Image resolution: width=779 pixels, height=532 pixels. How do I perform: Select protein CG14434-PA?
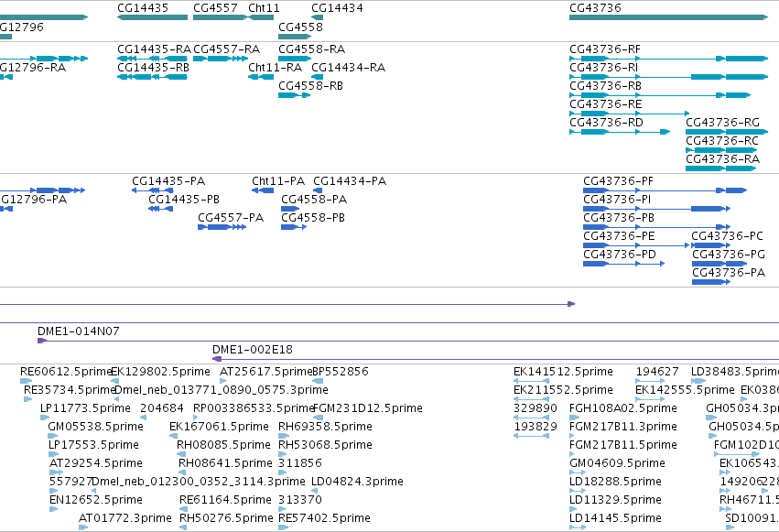coord(350,181)
